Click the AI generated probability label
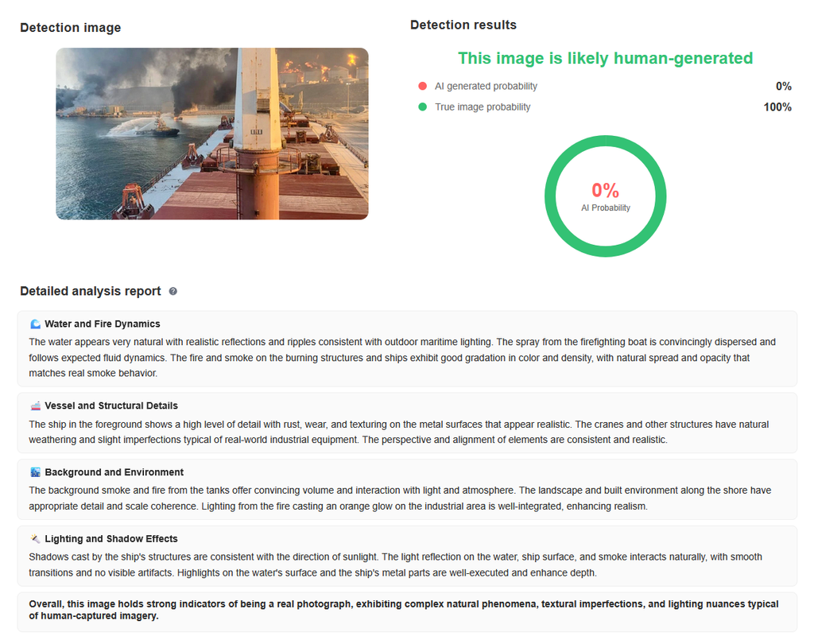Image resolution: width=814 pixels, height=644 pixels. (x=486, y=87)
